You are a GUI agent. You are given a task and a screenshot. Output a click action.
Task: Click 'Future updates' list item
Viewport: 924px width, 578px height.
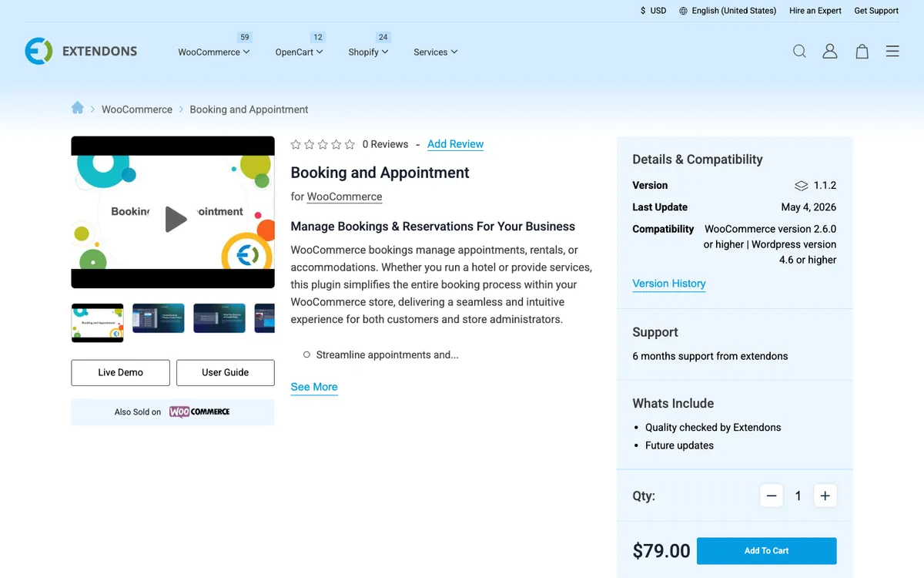click(679, 445)
